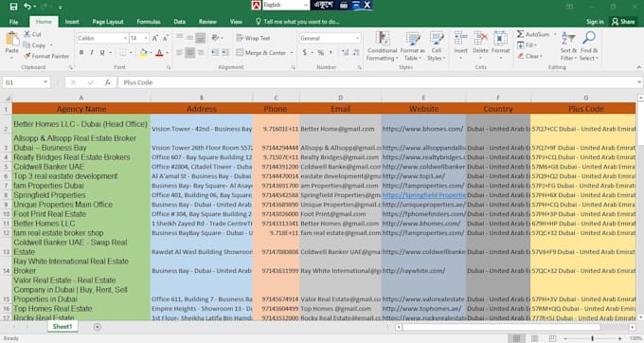Viewport: 644px width, 343px height.
Task: Click the Paste clipboard icon
Action: (x=12, y=40)
